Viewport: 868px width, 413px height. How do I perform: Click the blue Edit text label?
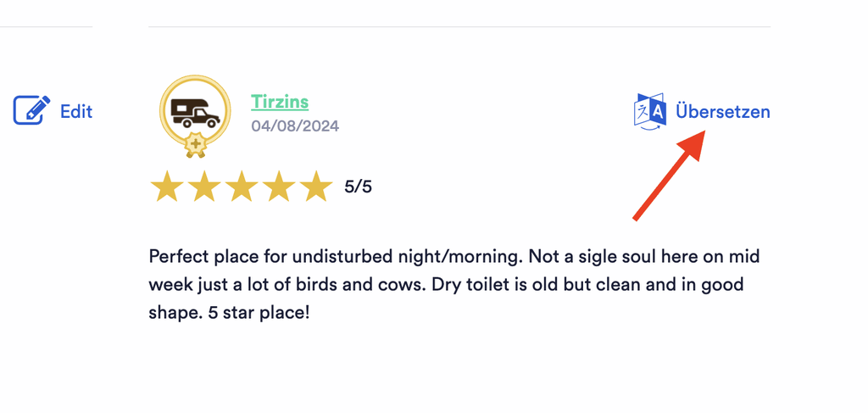(x=75, y=112)
